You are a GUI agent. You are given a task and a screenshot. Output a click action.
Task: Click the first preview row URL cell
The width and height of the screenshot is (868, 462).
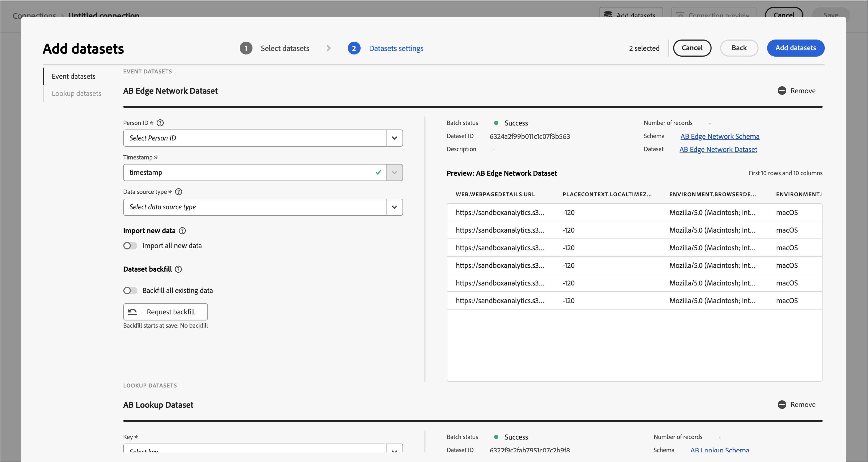click(500, 213)
